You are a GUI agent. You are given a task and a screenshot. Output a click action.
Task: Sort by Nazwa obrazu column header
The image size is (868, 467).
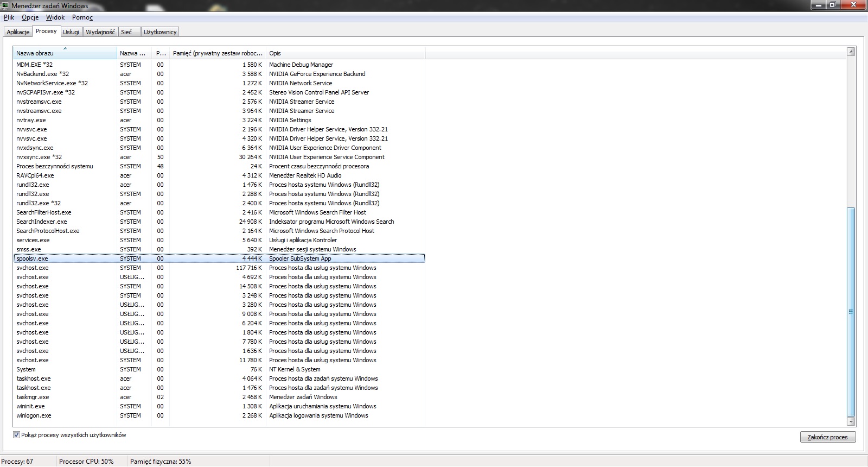click(x=65, y=53)
